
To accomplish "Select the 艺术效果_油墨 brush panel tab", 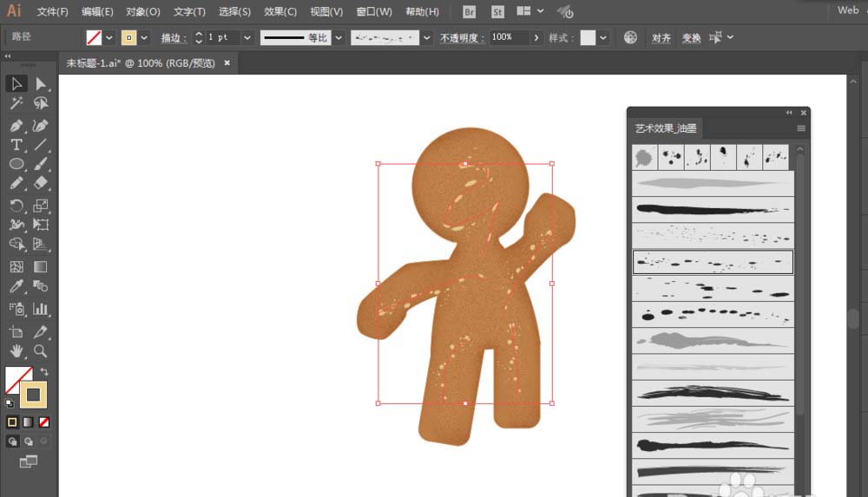I will click(666, 128).
